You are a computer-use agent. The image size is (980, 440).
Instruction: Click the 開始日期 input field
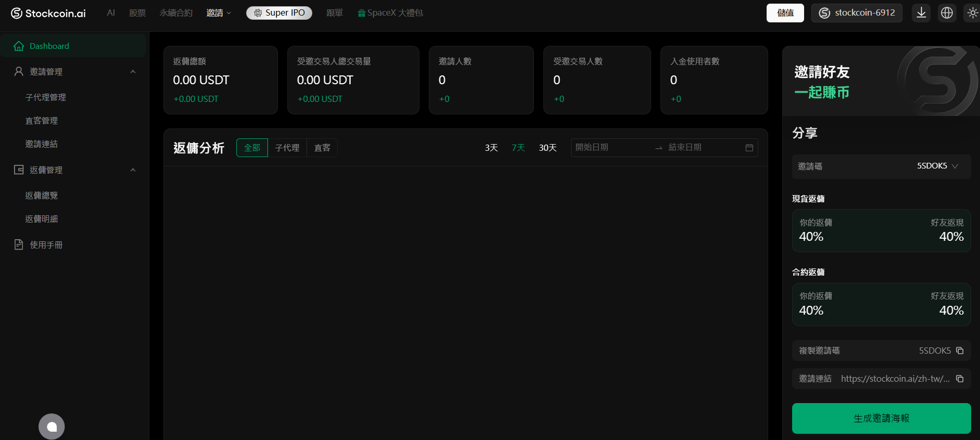click(612, 148)
